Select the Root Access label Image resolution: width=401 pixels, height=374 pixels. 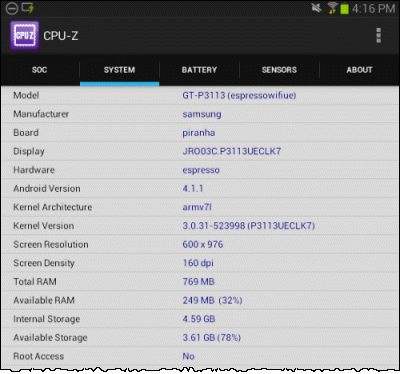point(39,356)
